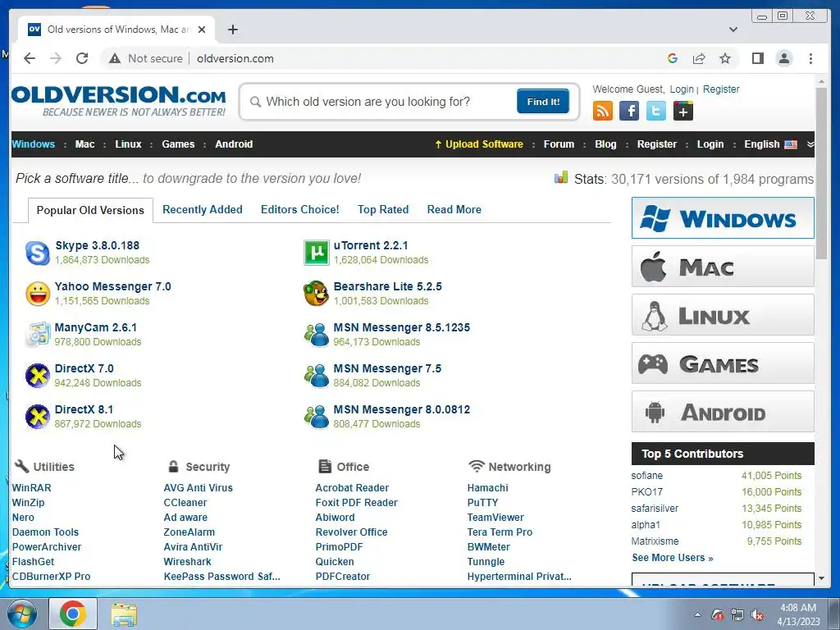Image resolution: width=840 pixels, height=630 pixels.
Task: Open Chrome profile avatar
Action: [783, 58]
